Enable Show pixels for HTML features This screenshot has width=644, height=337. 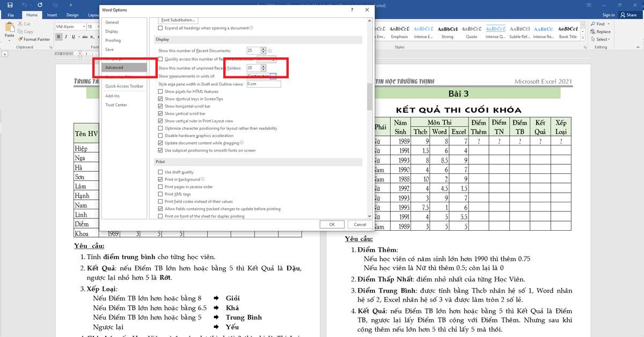160,92
